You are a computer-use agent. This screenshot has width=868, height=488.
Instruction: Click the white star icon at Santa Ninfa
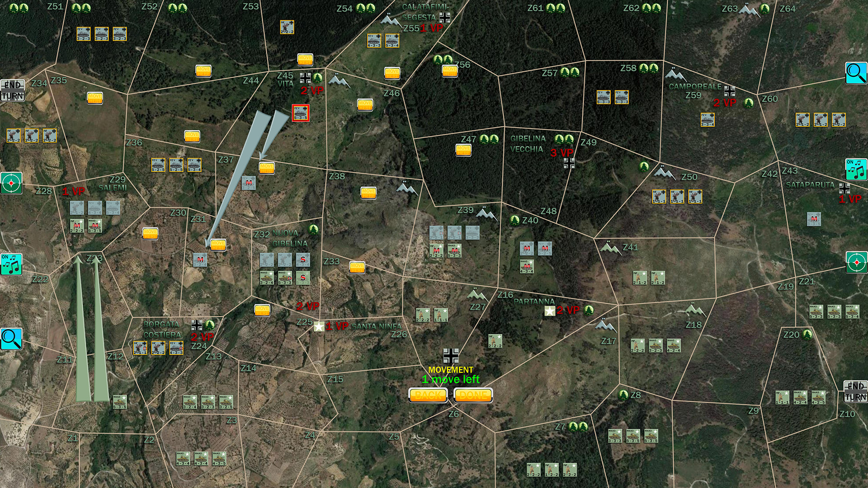pyautogui.click(x=319, y=326)
